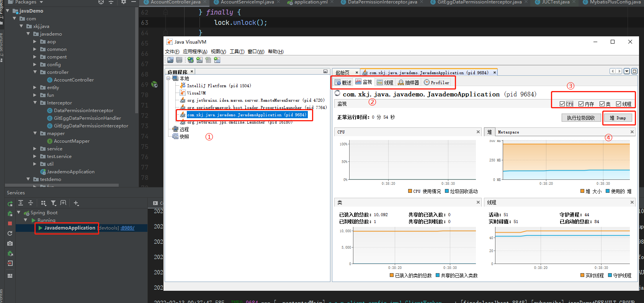Maximize the VisualVM document window with square icon
Screen dimensions: 644x303
point(634,71)
